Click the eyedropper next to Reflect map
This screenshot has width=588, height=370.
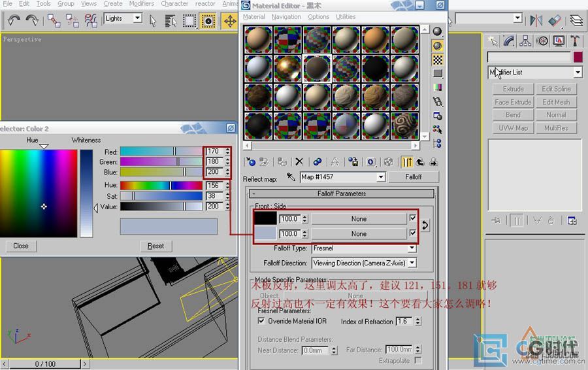291,177
